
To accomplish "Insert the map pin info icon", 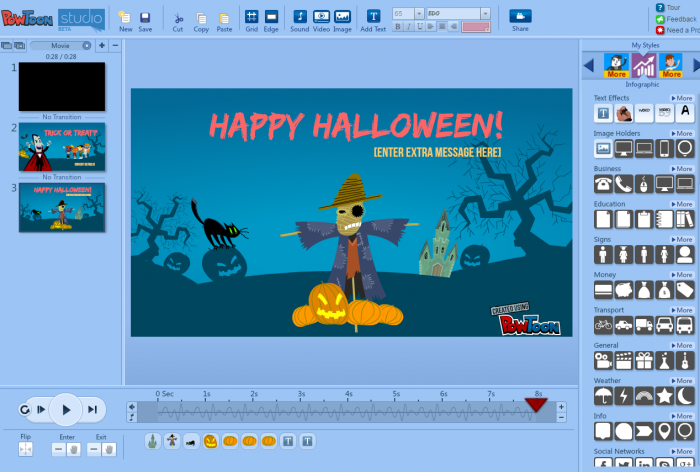I will (664, 431).
